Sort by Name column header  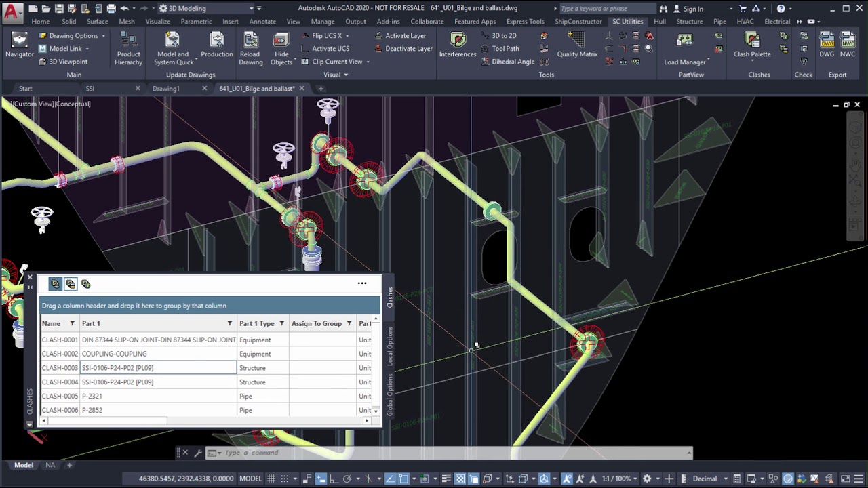point(51,323)
